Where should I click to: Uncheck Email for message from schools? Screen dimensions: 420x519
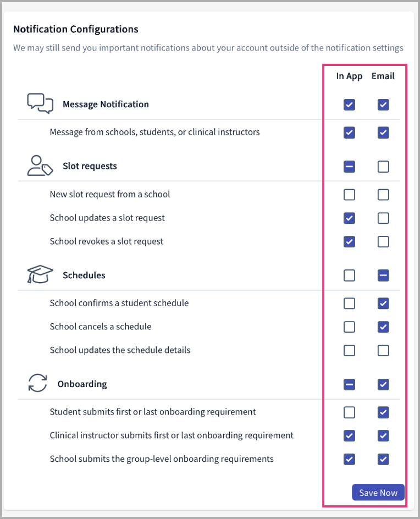(x=383, y=132)
